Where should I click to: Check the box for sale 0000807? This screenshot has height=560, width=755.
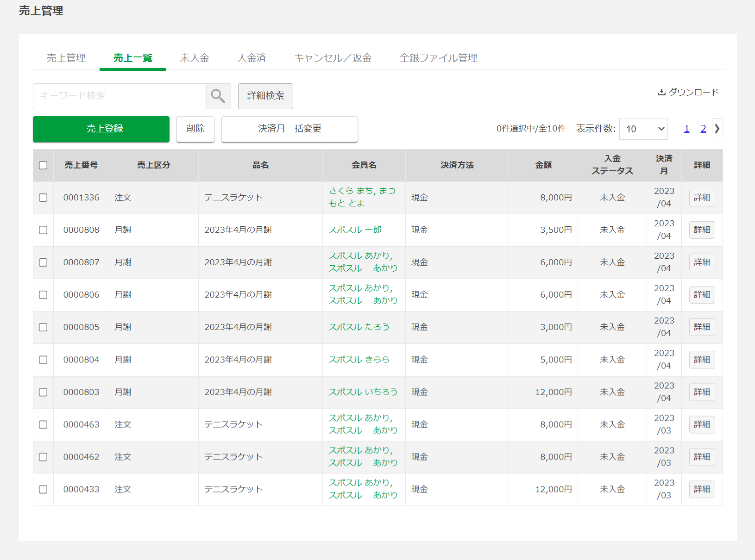pos(43,262)
